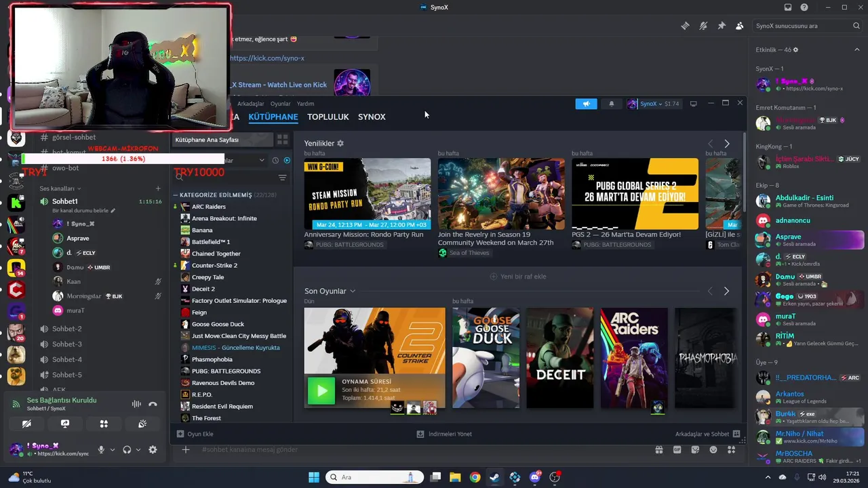This screenshot has height=488, width=868.
Task: Expand Ses kanalları category in Discord
Action: (x=60, y=188)
